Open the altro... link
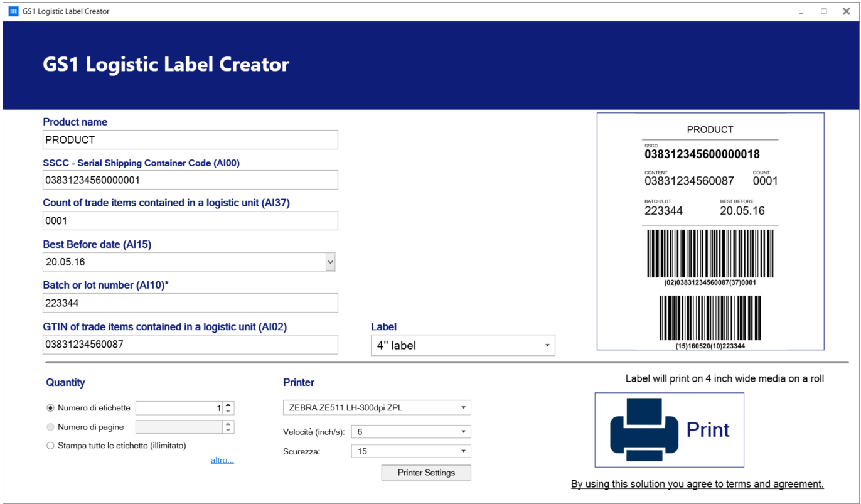The image size is (861, 504). tap(222, 460)
